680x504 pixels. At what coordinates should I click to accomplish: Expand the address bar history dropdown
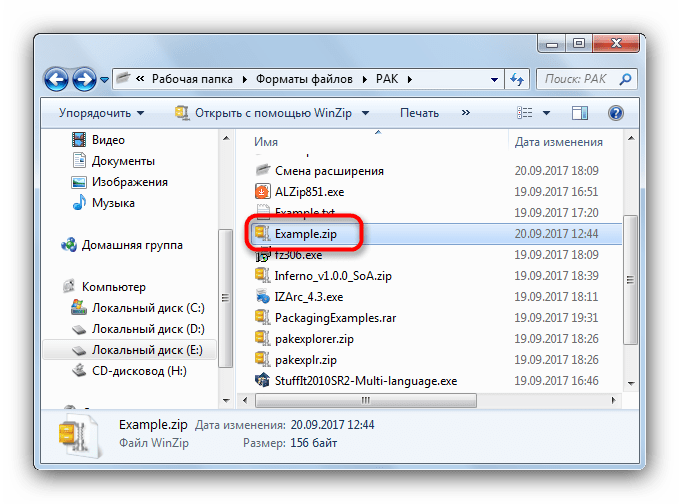click(x=494, y=79)
